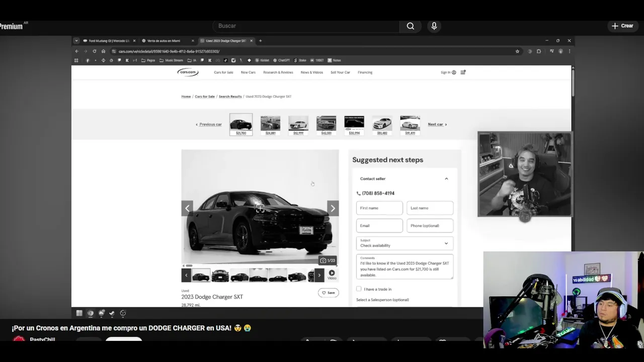The width and height of the screenshot is (644, 362).
Task: Click the cars.com logo
Action: point(188,72)
